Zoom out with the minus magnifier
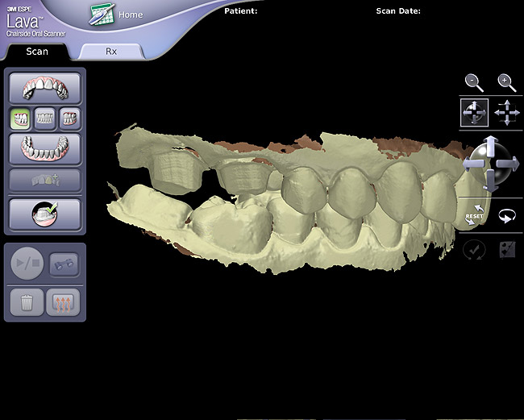Image resolution: width=524 pixels, height=420 pixels. click(x=474, y=81)
